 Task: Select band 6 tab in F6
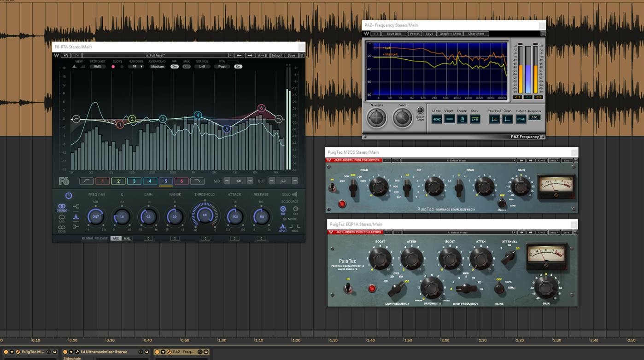(181, 181)
